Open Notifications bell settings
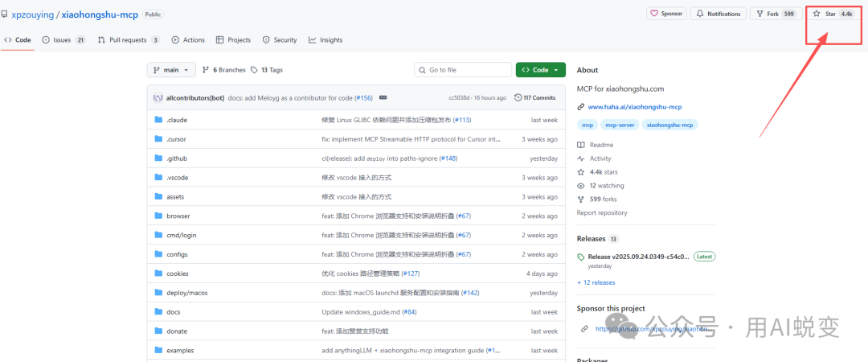 tap(700, 14)
